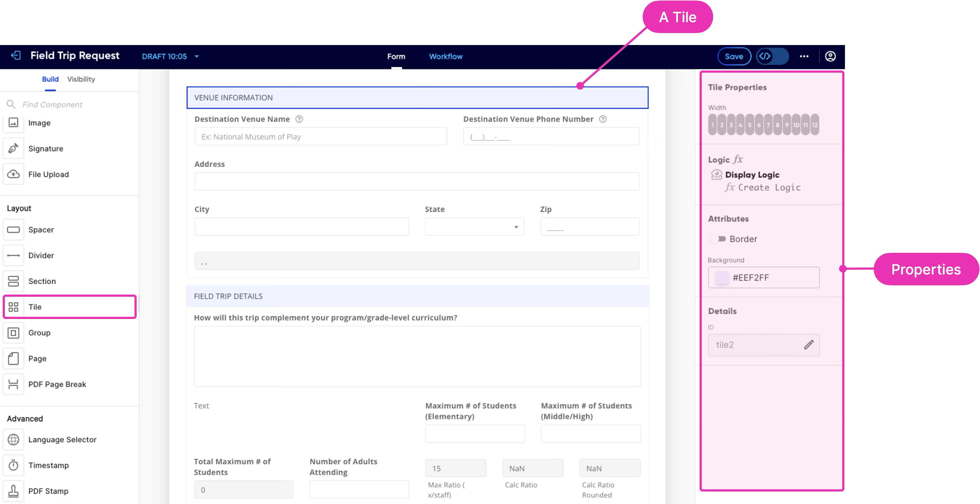Screen dimensions: 980x504
Task: Select the PDF Page Break component
Action: (57, 384)
